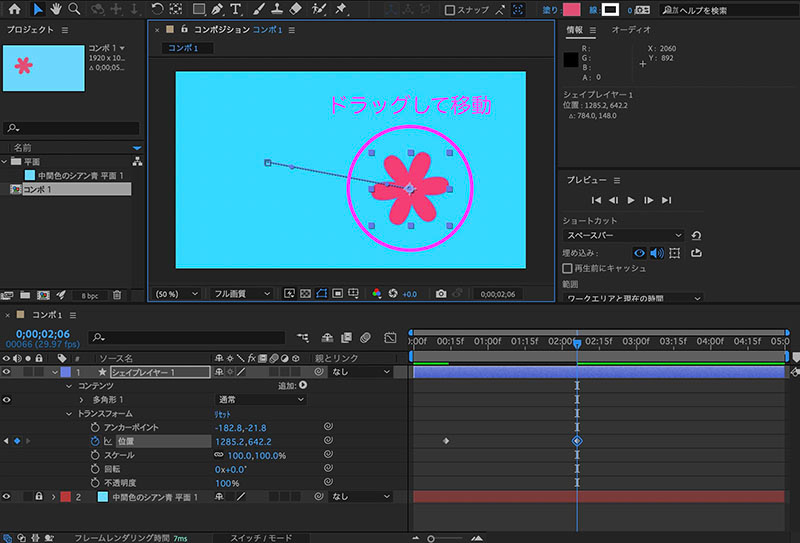This screenshot has width=800, height=543.
Task: Open show channel color icon
Action: (x=377, y=293)
